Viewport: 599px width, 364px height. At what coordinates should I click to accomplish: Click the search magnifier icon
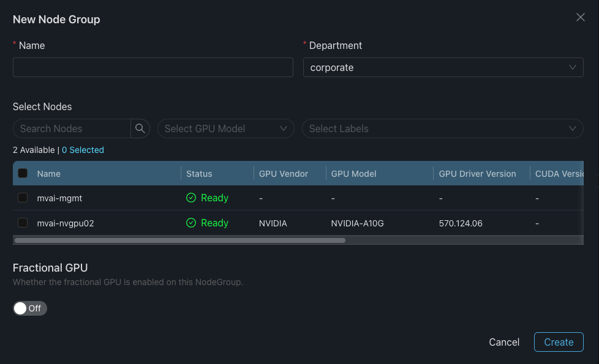(140, 128)
